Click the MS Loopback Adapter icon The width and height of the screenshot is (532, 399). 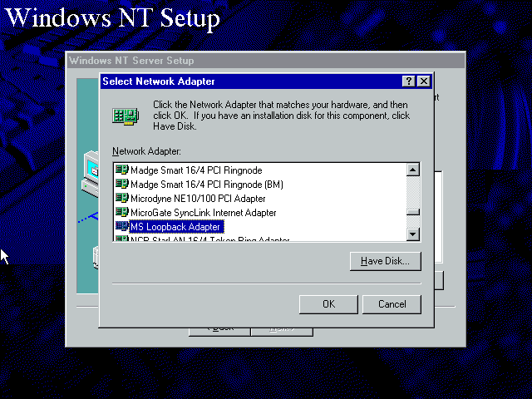[x=122, y=226]
